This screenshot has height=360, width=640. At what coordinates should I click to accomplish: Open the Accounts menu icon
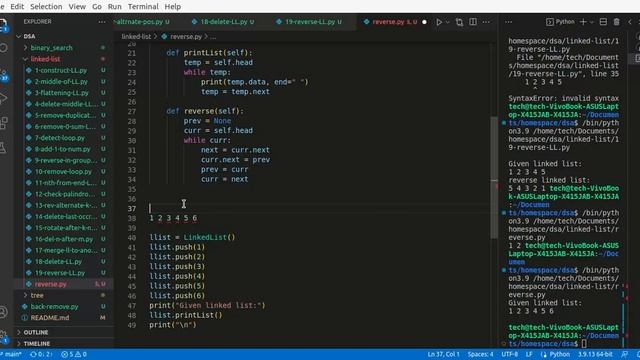[3, 312]
